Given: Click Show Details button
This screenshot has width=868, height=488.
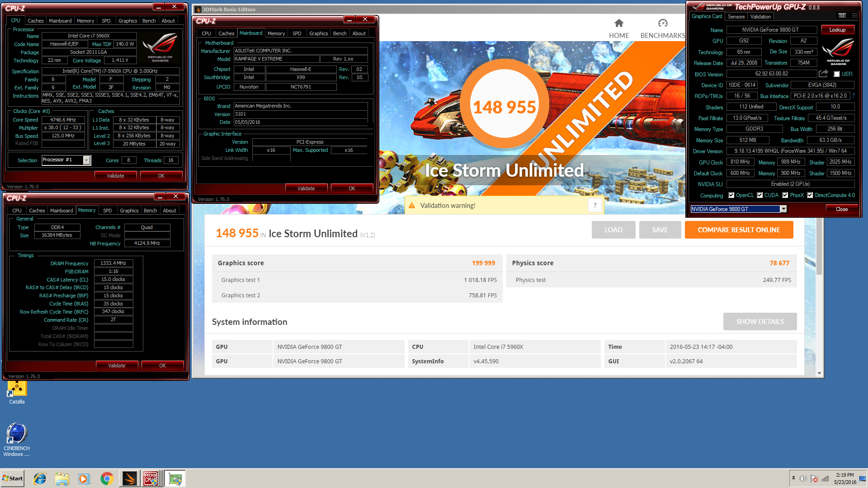Looking at the screenshot, I should [x=760, y=321].
